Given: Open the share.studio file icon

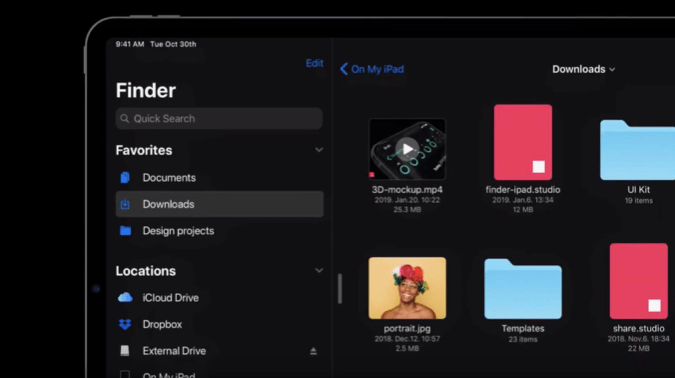Looking at the screenshot, I should [638, 281].
